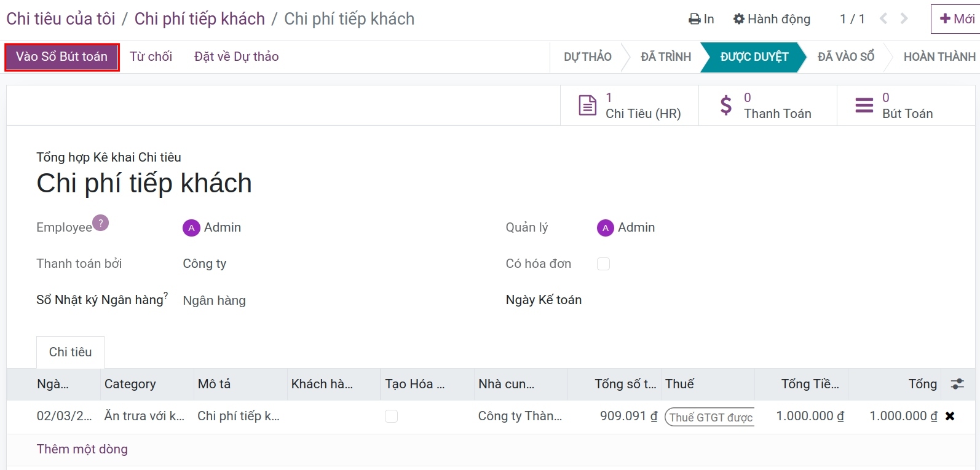
Task: Select the Đã trình status stage
Action: pos(666,57)
